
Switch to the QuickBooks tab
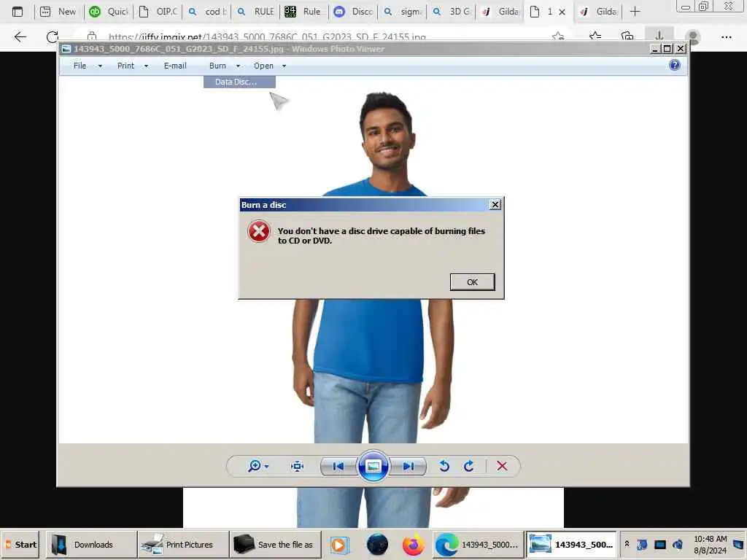pyautogui.click(x=109, y=12)
